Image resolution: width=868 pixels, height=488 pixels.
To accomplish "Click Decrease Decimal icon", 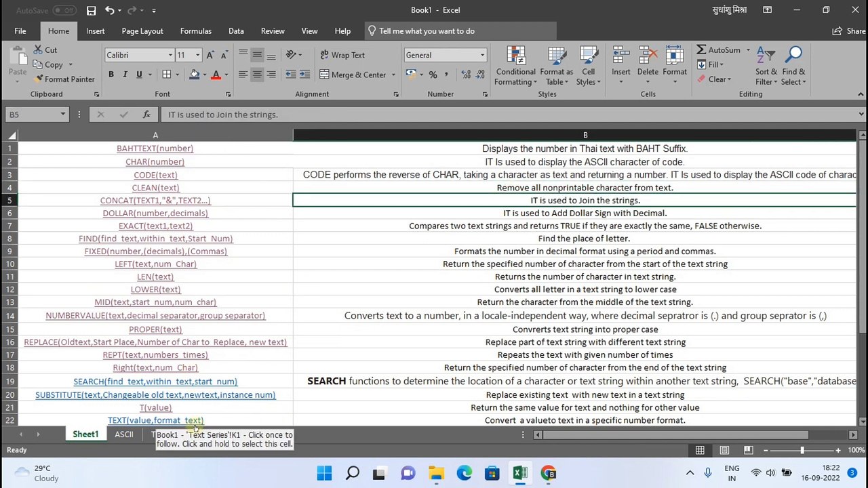I will (479, 75).
